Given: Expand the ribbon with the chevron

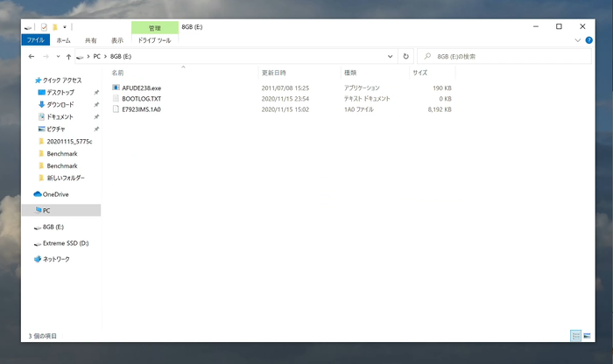Looking at the screenshot, I should [577, 40].
